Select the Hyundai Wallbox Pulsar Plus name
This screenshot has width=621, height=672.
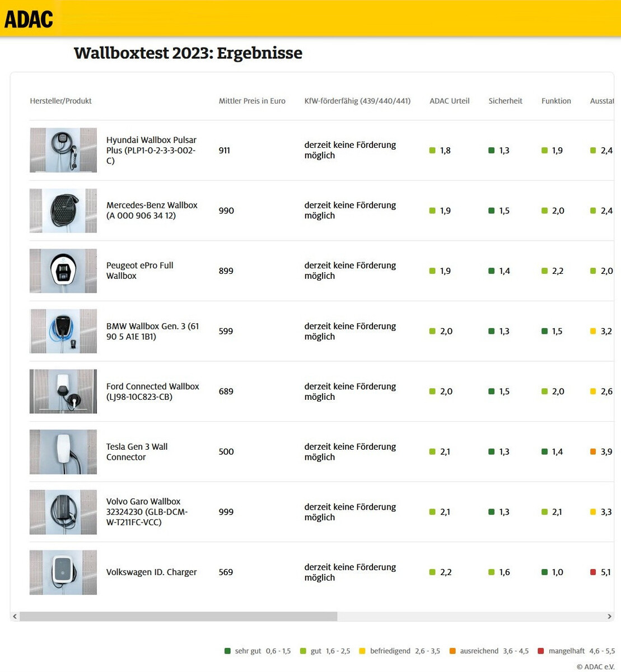click(x=152, y=150)
